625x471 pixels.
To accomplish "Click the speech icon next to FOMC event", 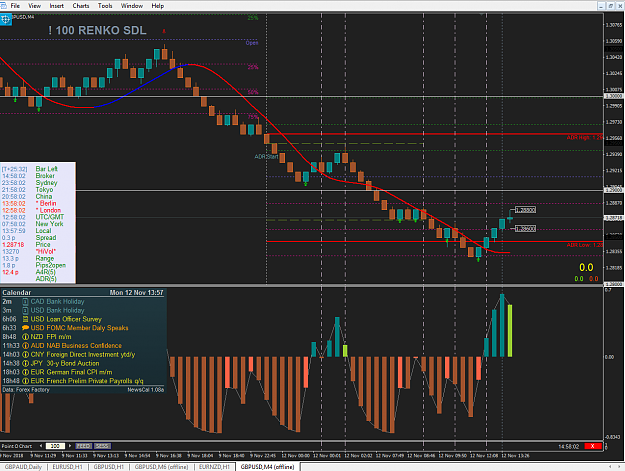I will (x=25, y=328).
